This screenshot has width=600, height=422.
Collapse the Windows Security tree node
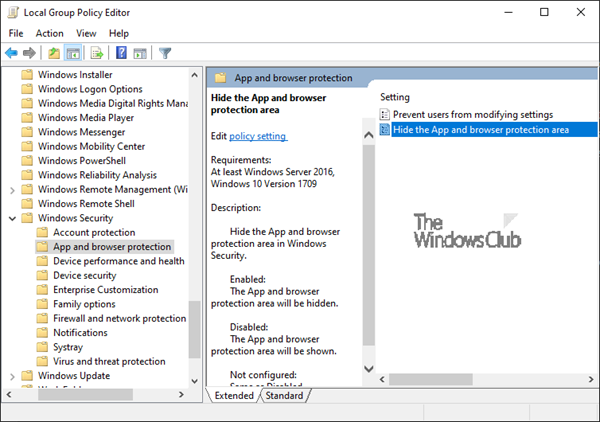click(12, 218)
